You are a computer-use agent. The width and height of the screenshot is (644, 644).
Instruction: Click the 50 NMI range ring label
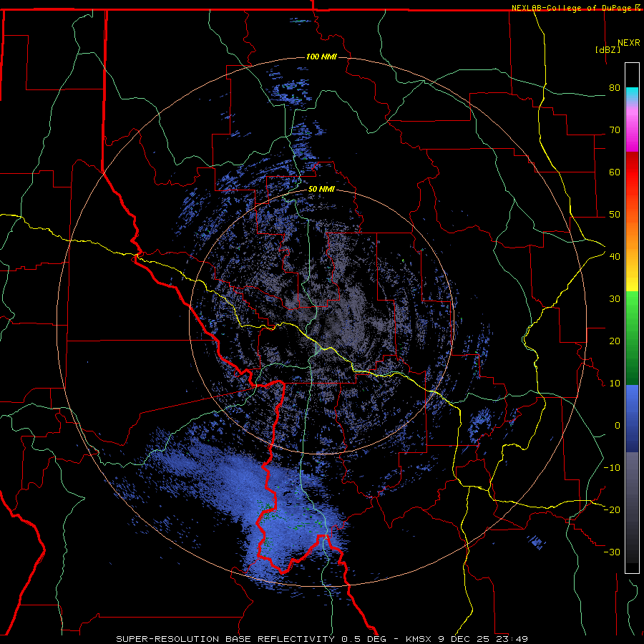pyautogui.click(x=321, y=190)
